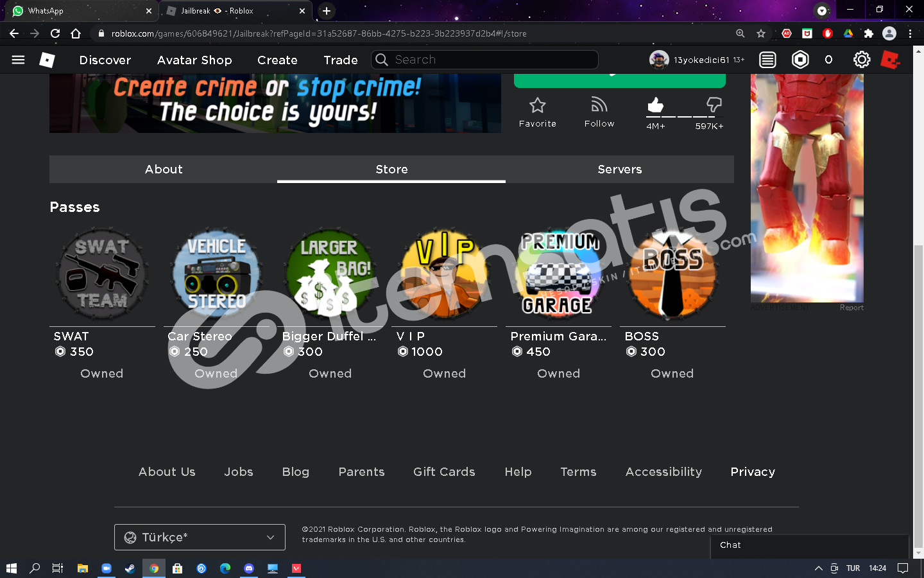Click the Roblox search field
Screen dimensions: 924x578
click(x=484, y=60)
